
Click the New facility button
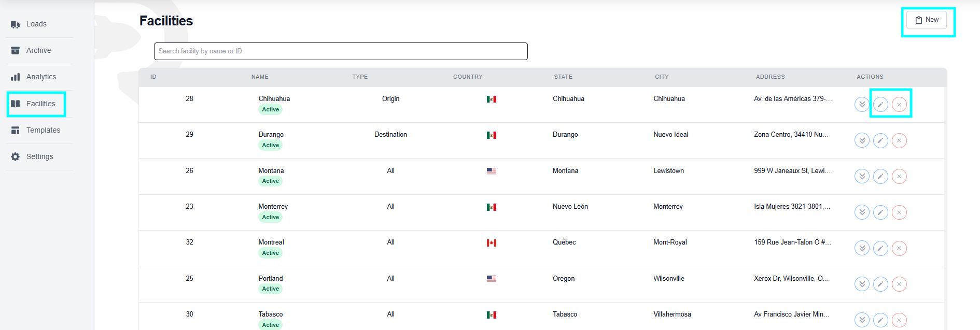(927, 20)
